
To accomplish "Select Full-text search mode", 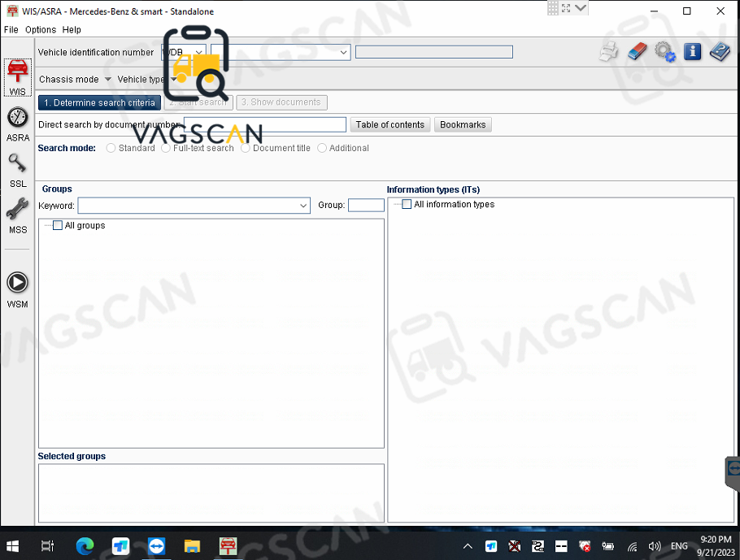I will [165, 148].
